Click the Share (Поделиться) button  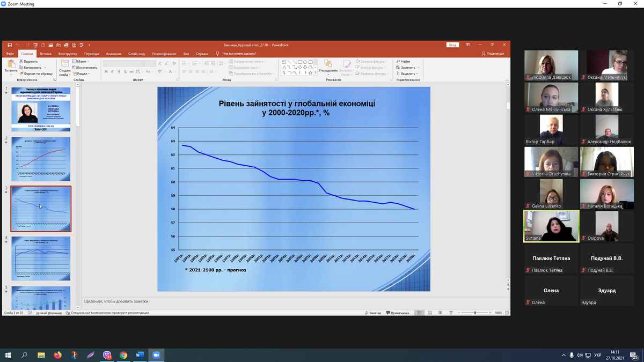pos(493,54)
